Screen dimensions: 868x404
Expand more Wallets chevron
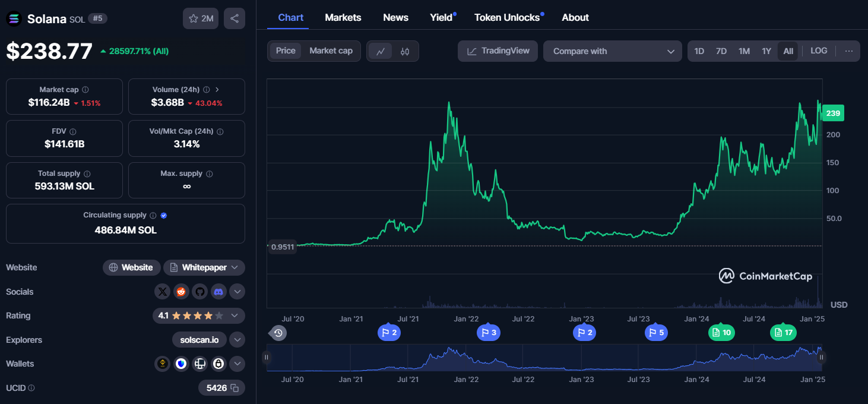click(x=237, y=364)
